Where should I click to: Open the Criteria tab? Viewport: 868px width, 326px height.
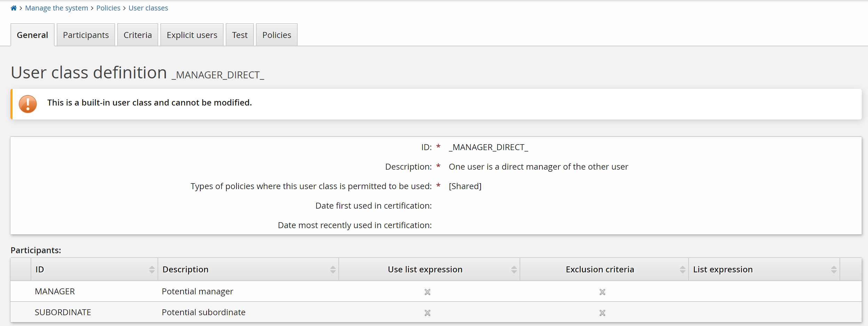(138, 35)
